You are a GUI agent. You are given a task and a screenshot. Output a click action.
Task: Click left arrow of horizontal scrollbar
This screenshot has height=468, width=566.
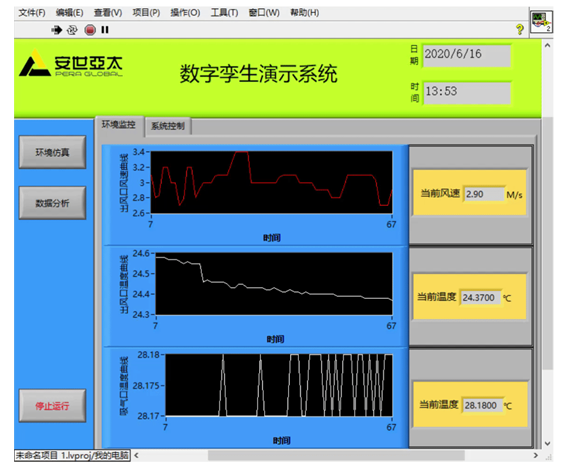point(136,455)
